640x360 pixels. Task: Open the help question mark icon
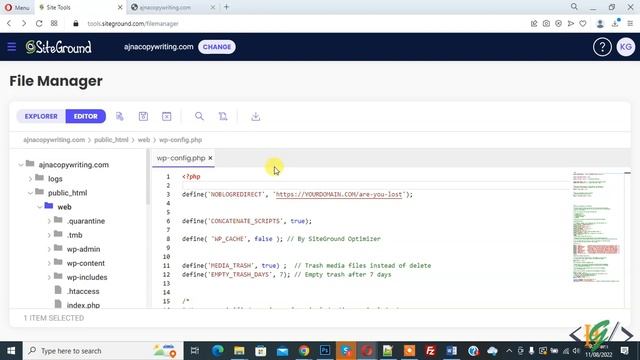[x=602, y=47]
